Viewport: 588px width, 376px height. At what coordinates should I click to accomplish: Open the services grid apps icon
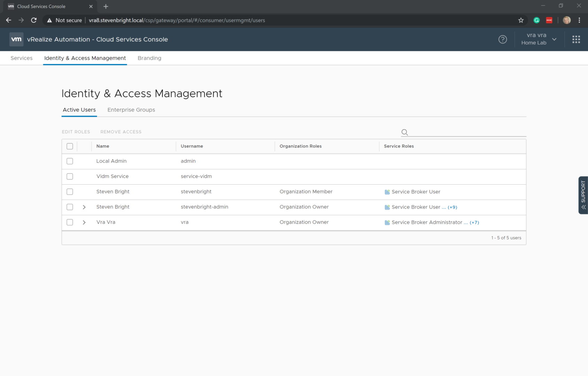pos(576,39)
